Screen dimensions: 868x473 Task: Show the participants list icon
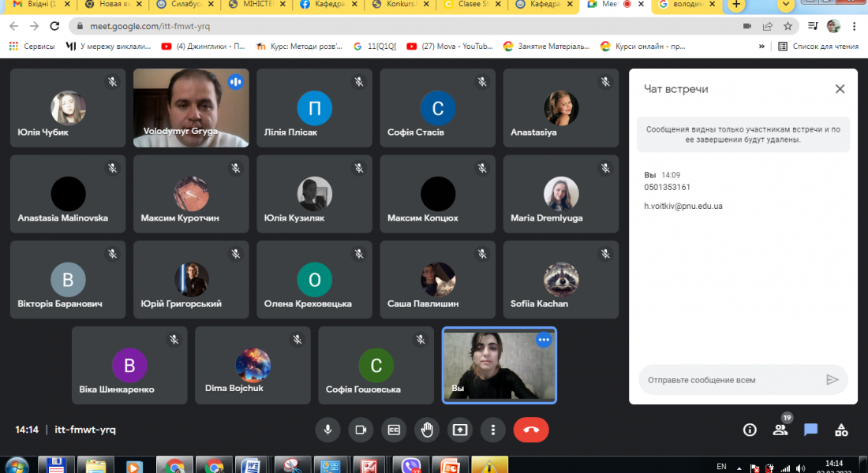pyautogui.click(x=780, y=430)
